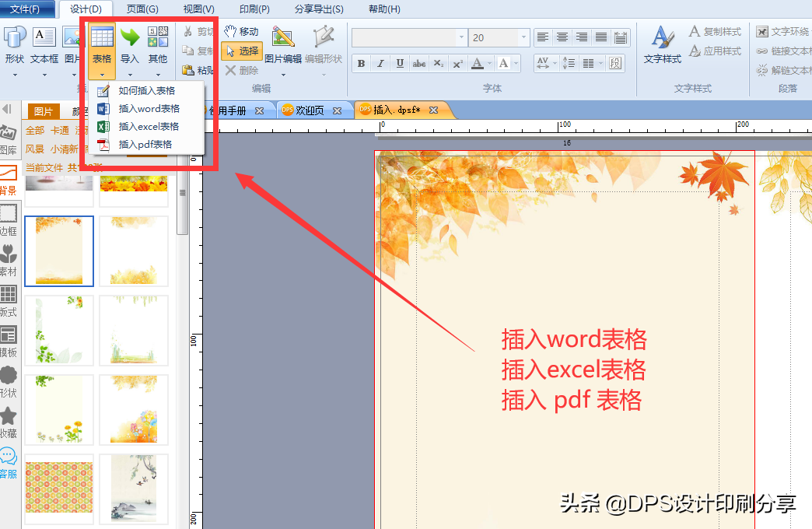Screen dimensions: 812x529
Task: Expand the 导入 dropdown arrow
Action: click(129, 75)
